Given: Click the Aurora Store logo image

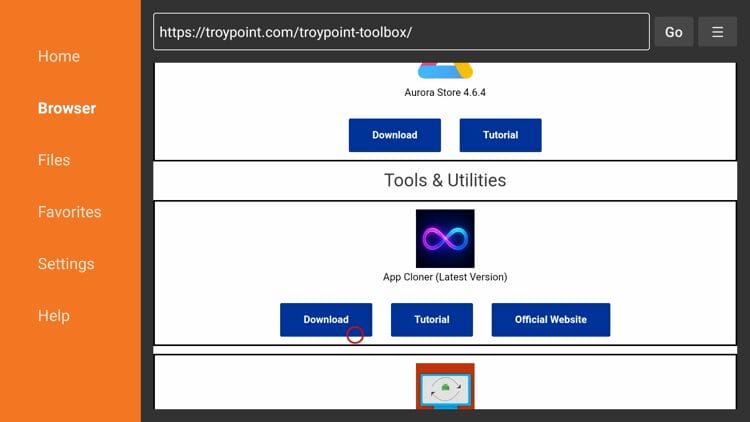Looking at the screenshot, I should (x=445, y=70).
